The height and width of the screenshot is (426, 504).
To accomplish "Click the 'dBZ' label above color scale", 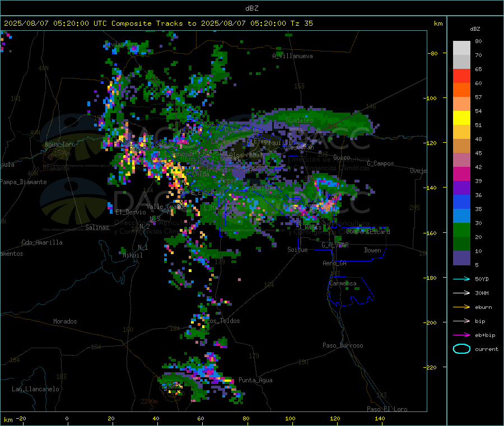I will coord(475,29).
